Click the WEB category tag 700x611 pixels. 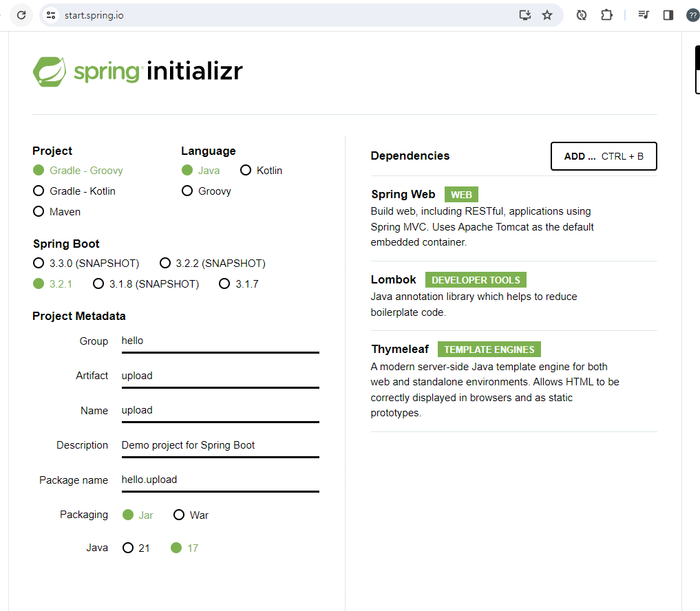[x=461, y=195]
